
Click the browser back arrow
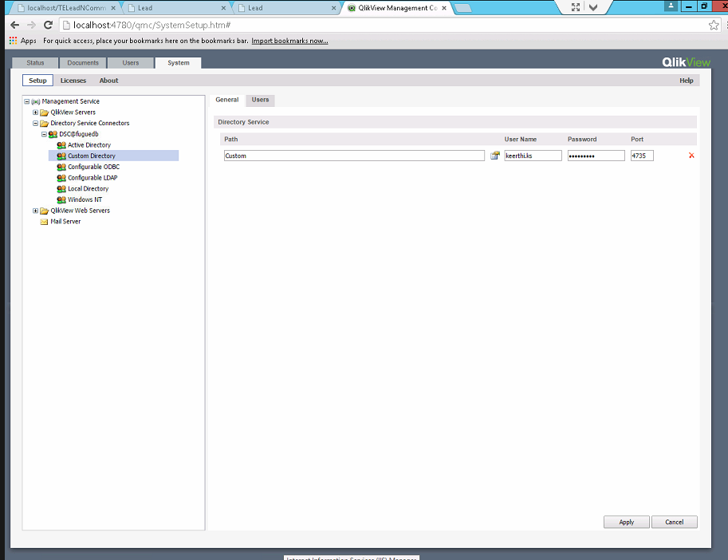[15, 25]
